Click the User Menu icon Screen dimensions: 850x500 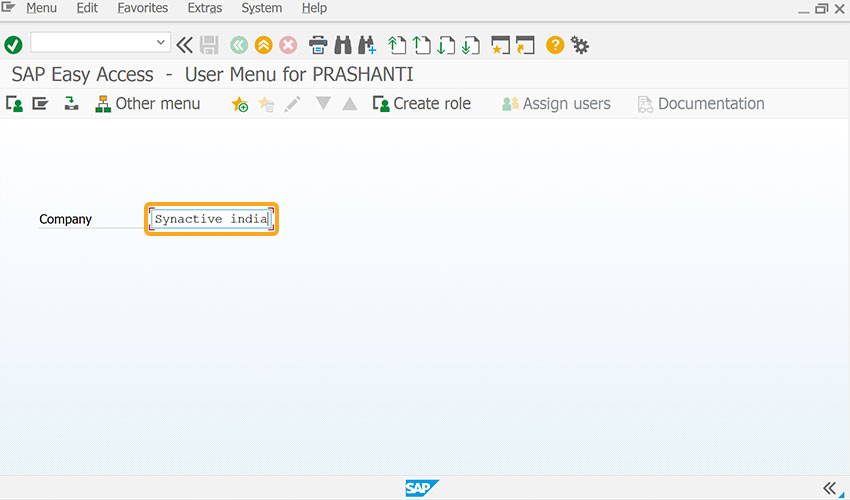tap(14, 104)
